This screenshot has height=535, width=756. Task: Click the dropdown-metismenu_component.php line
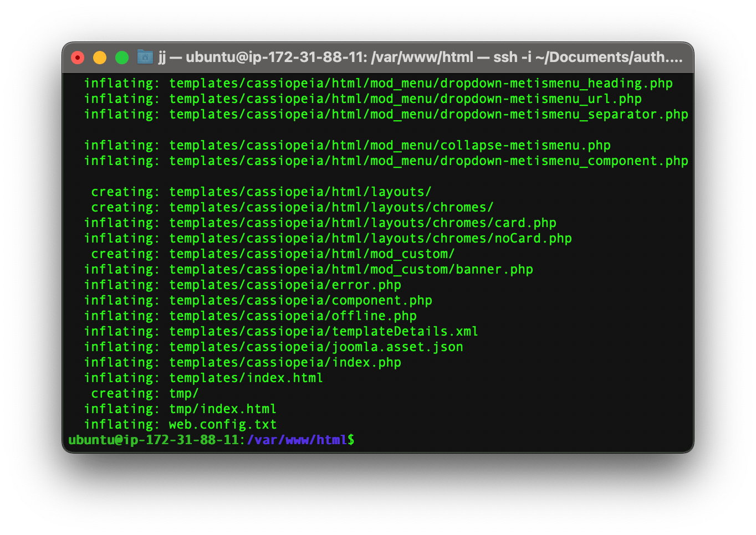click(386, 161)
